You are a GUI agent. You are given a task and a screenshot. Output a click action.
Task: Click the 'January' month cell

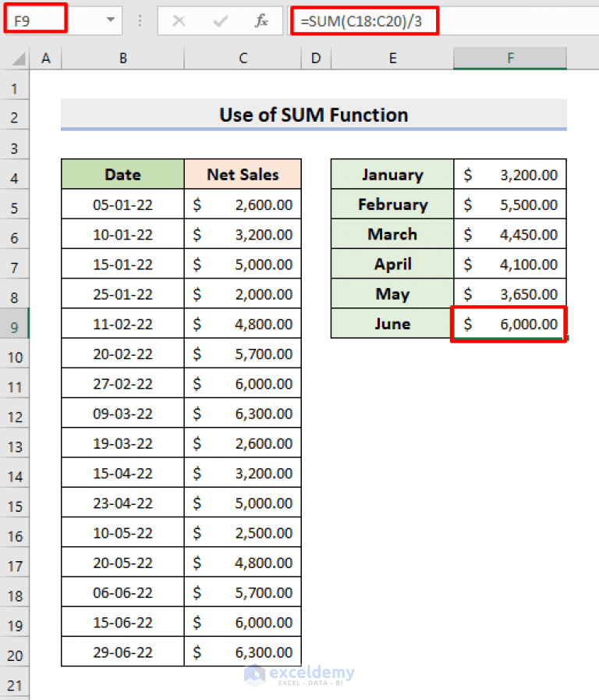click(392, 174)
